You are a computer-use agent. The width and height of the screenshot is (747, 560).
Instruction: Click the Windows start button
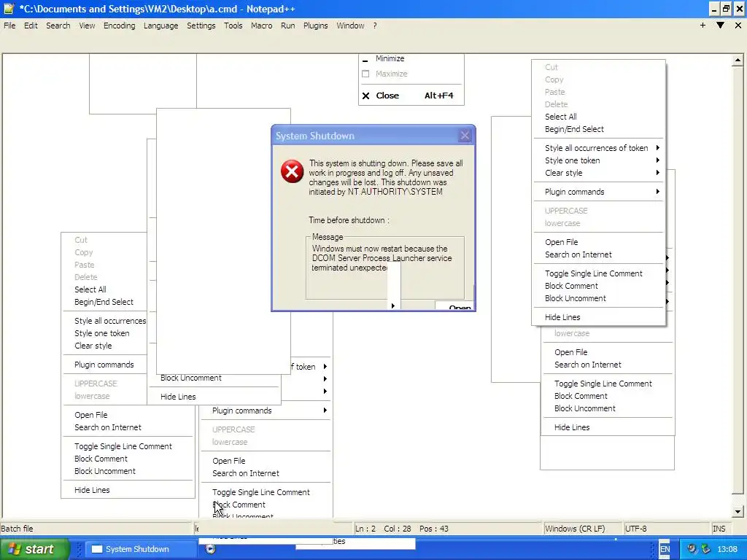click(34, 549)
